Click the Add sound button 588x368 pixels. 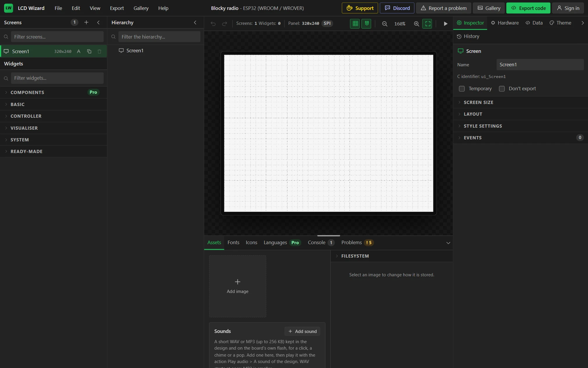[x=302, y=331]
